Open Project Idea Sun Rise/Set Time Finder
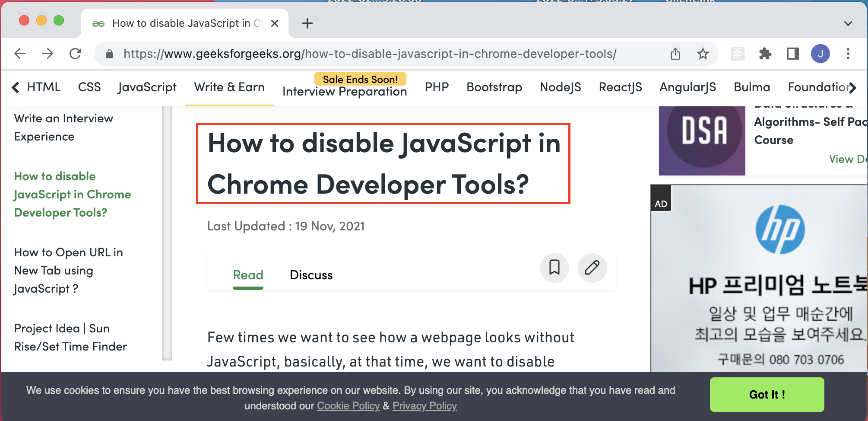The width and height of the screenshot is (868, 421). click(x=70, y=338)
